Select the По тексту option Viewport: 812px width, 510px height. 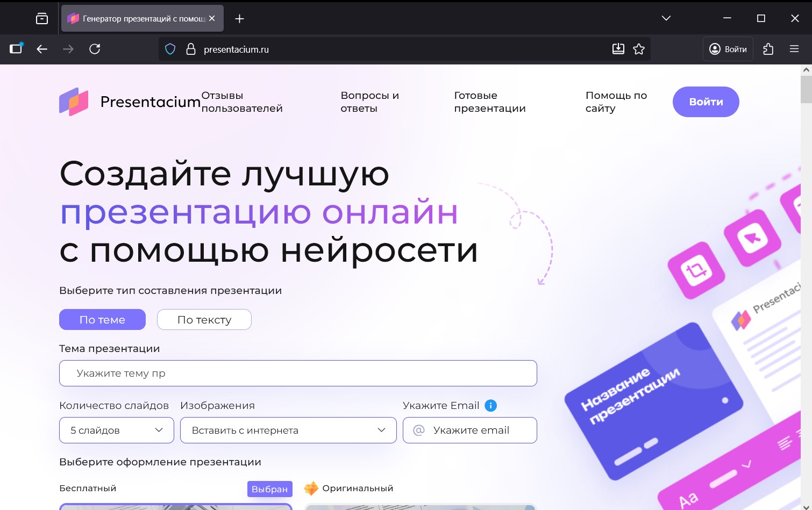tap(204, 319)
